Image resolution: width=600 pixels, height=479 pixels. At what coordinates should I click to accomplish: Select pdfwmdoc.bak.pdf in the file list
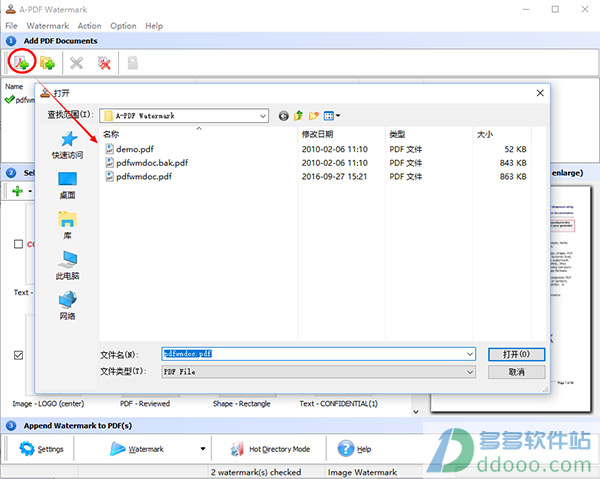[152, 163]
